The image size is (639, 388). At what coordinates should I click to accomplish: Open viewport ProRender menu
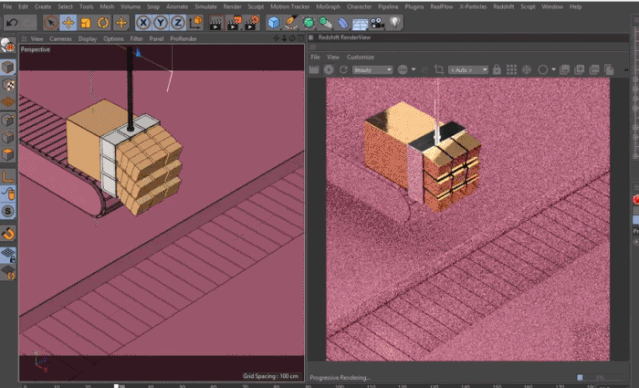[183, 39]
